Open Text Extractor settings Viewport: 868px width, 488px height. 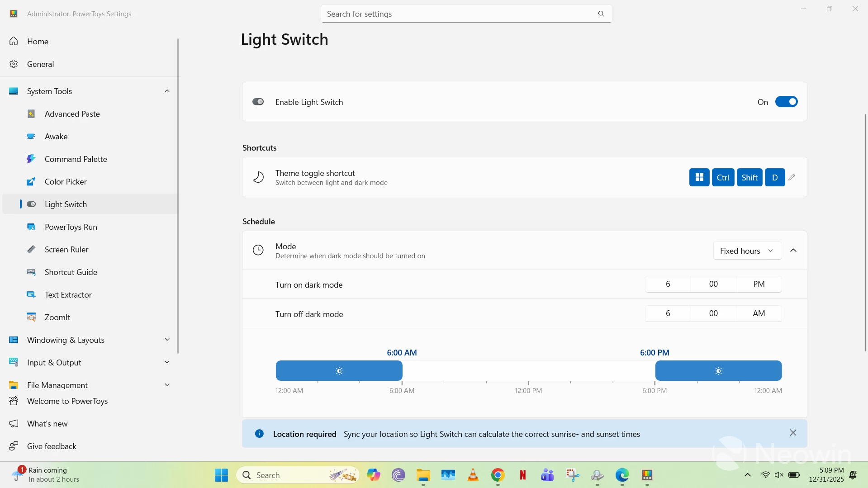pos(90,294)
